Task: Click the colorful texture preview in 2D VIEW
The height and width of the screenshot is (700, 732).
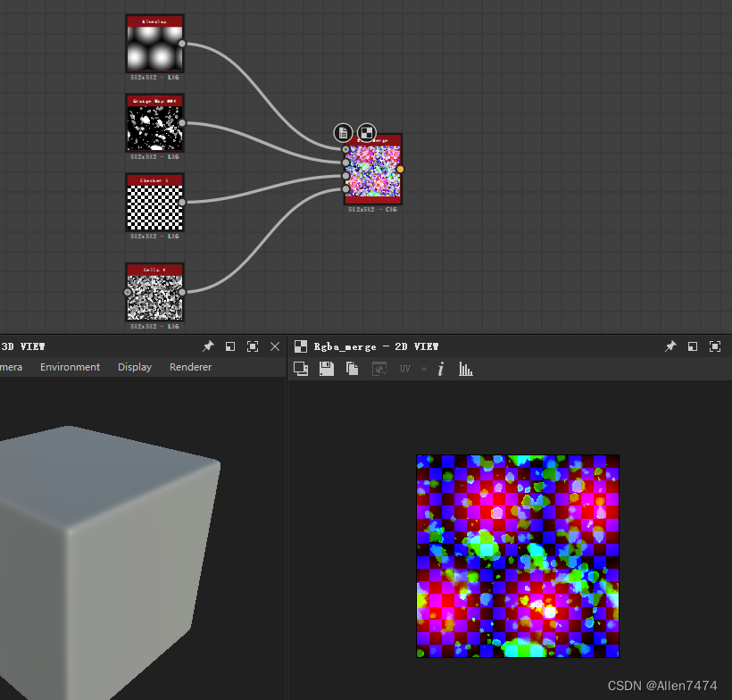Action: tap(518, 556)
